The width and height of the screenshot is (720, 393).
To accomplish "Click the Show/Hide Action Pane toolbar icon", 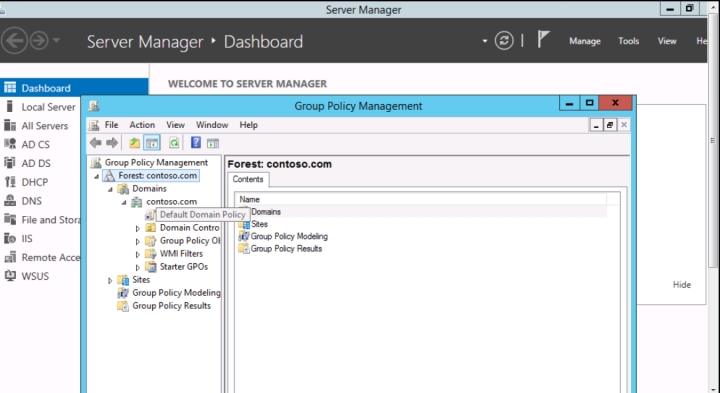I will click(x=213, y=143).
